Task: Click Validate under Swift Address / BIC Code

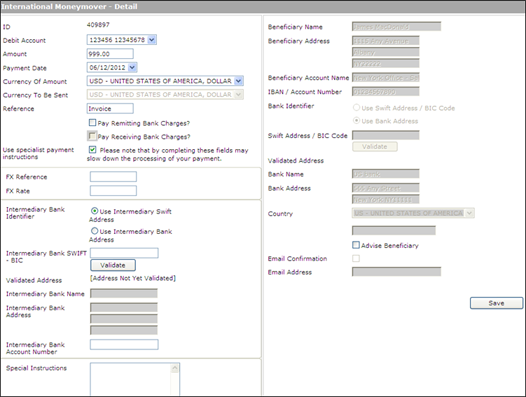Action: pos(375,147)
